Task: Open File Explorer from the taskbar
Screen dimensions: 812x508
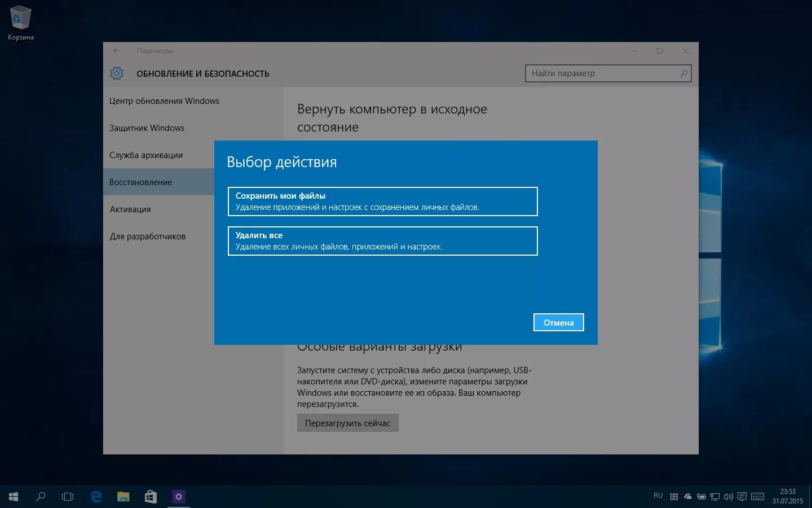Action: 123,497
